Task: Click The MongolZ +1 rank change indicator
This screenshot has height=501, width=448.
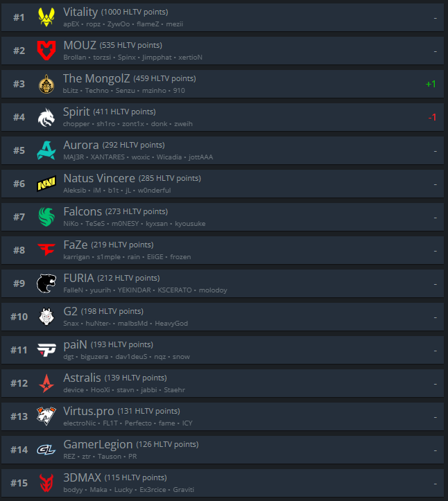Action: point(431,84)
